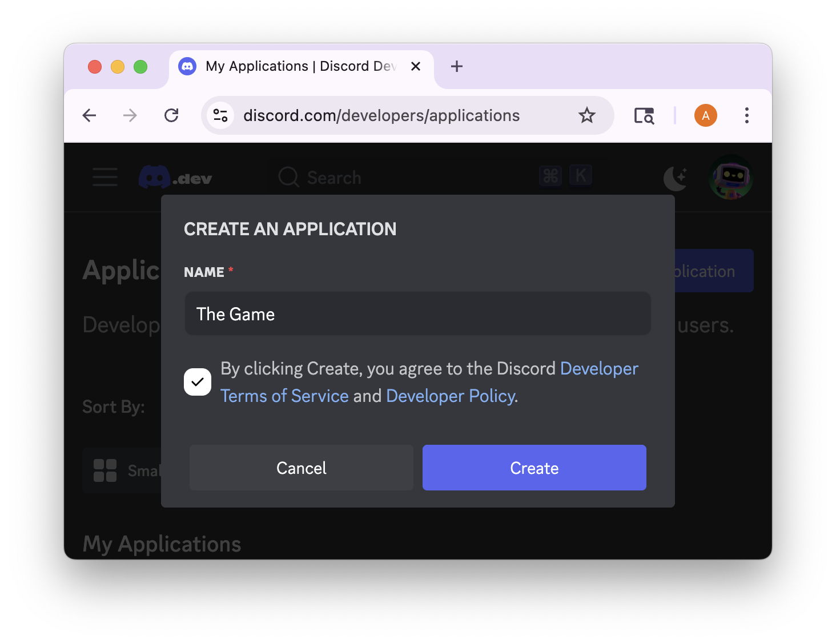Click the Discord .dev logo

(175, 177)
